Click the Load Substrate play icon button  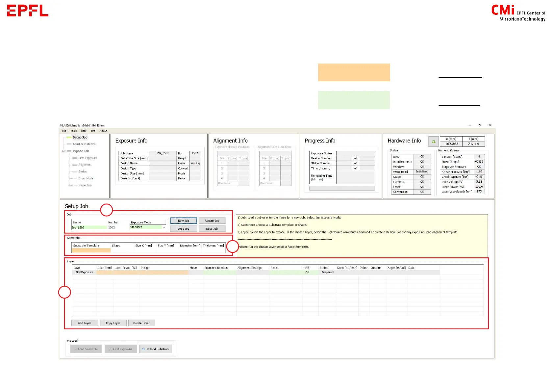tap(86, 349)
